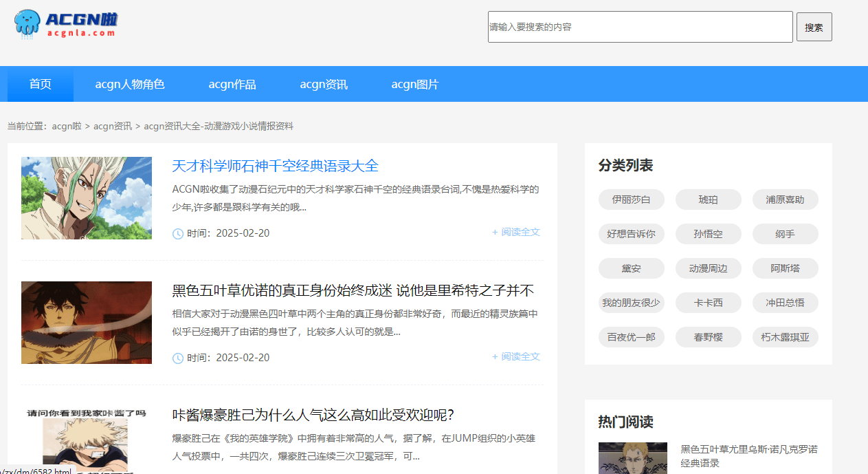The height and width of the screenshot is (474, 868).
Task: Click the 分类列表 heading
Action: pyautogui.click(x=625, y=165)
